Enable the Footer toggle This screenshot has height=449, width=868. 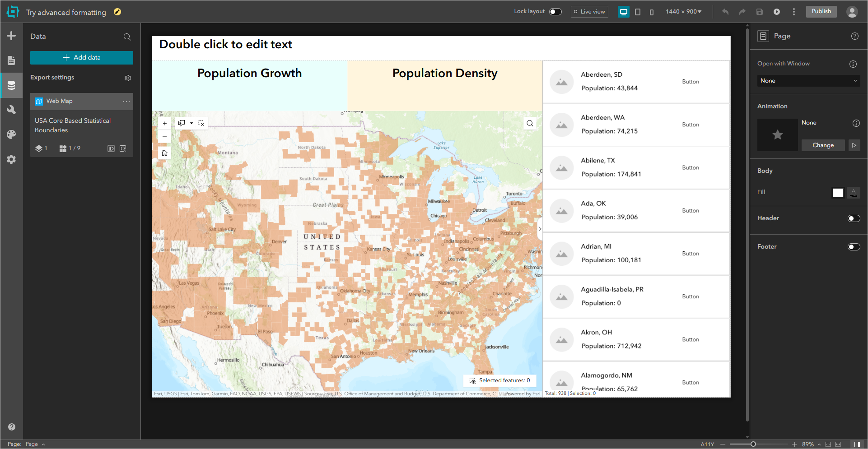click(x=854, y=247)
